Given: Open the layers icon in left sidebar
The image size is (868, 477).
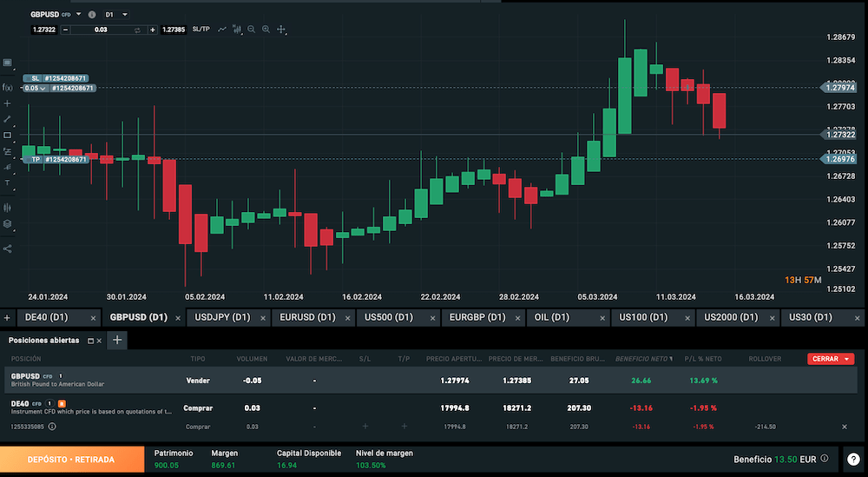Looking at the screenshot, I should 7,223.
